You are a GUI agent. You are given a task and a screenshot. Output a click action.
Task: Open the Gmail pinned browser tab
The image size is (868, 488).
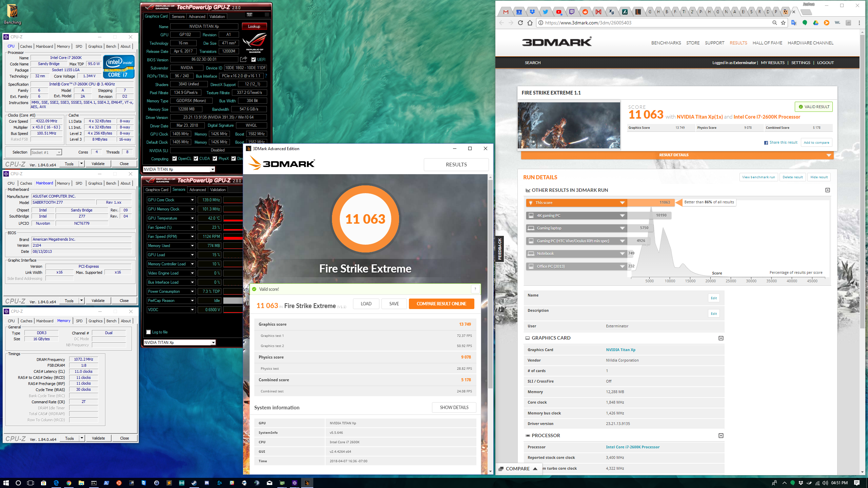[506, 12]
